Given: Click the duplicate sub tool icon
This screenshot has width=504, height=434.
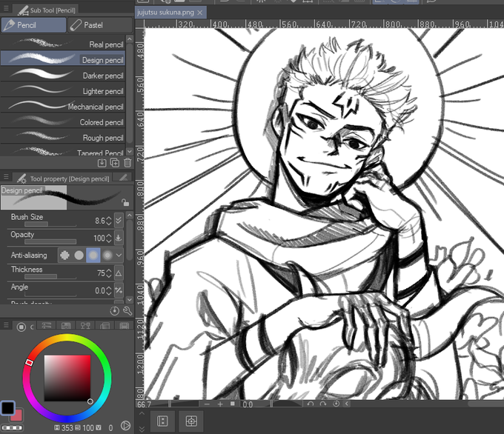Looking at the screenshot, I should click(x=114, y=163).
